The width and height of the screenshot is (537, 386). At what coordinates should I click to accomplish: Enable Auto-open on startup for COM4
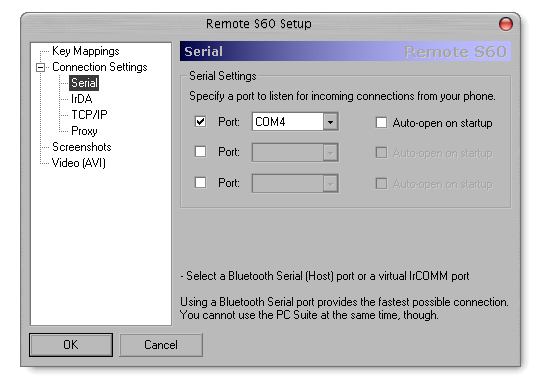[381, 123]
